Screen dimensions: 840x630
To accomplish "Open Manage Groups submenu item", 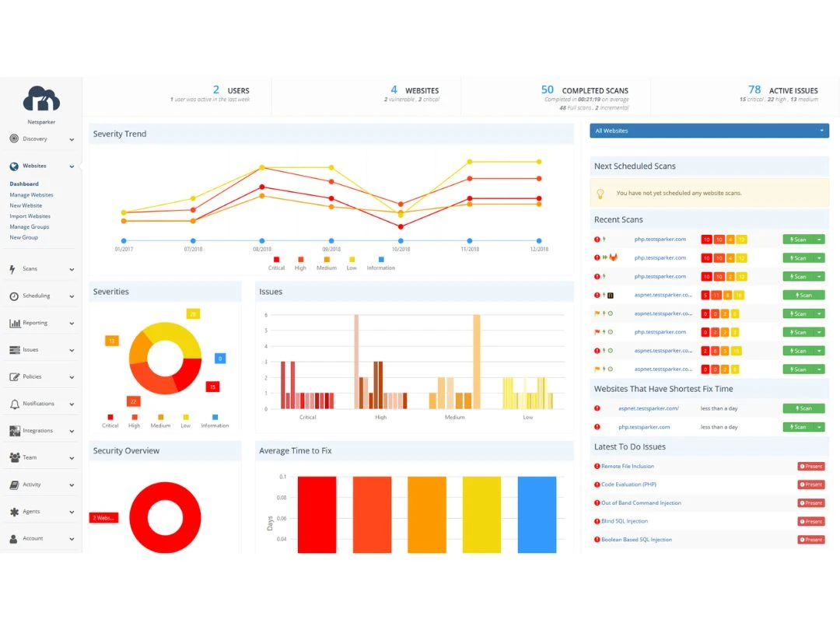I will coord(29,226).
